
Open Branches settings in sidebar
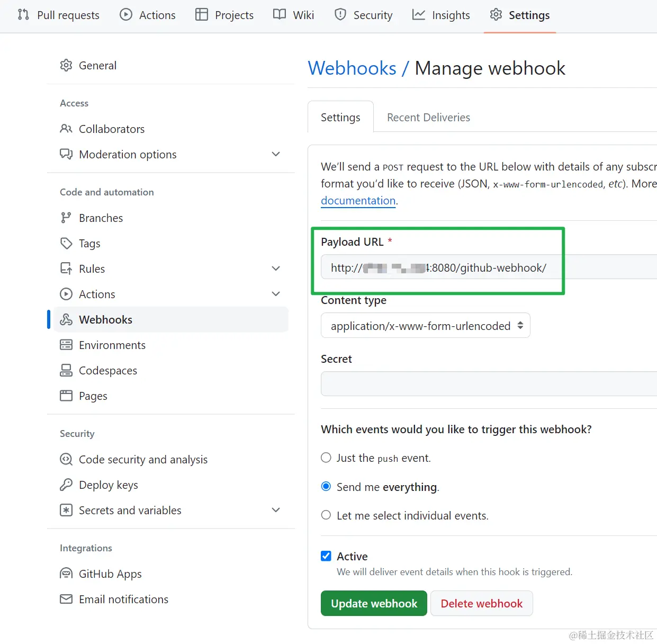click(x=101, y=218)
